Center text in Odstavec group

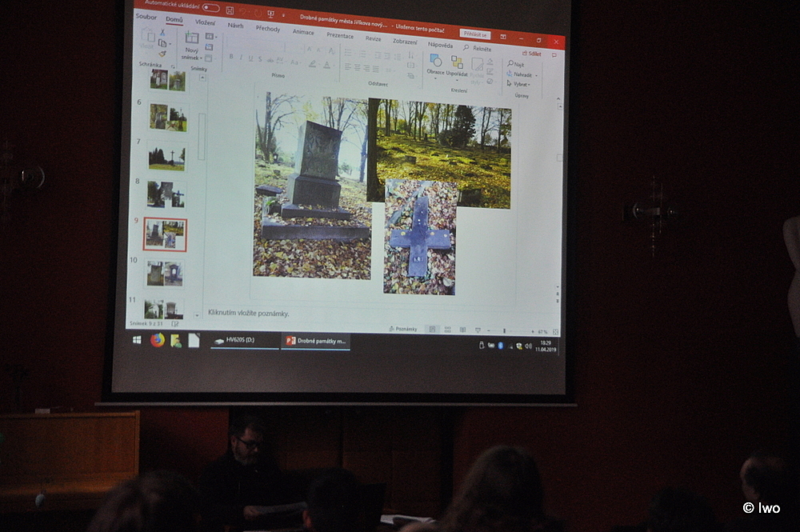click(x=357, y=68)
